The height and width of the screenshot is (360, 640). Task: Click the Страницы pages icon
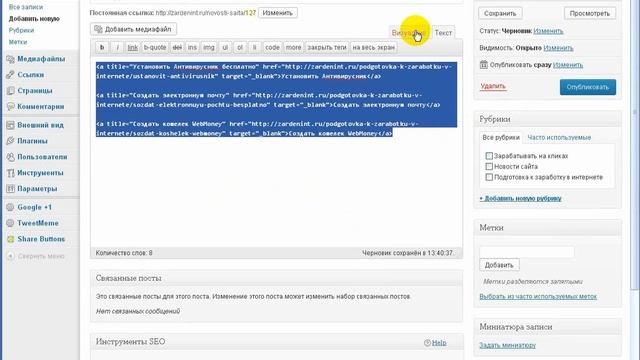point(11,91)
